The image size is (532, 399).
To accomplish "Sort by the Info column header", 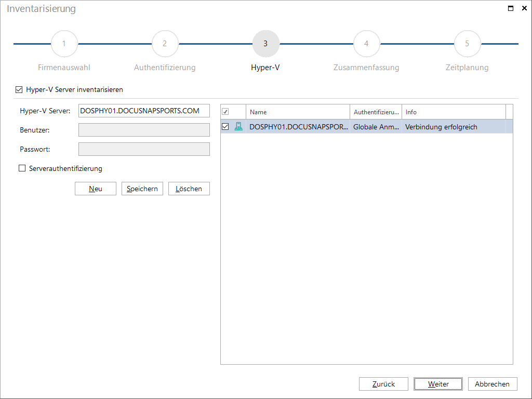I will tap(454, 112).
